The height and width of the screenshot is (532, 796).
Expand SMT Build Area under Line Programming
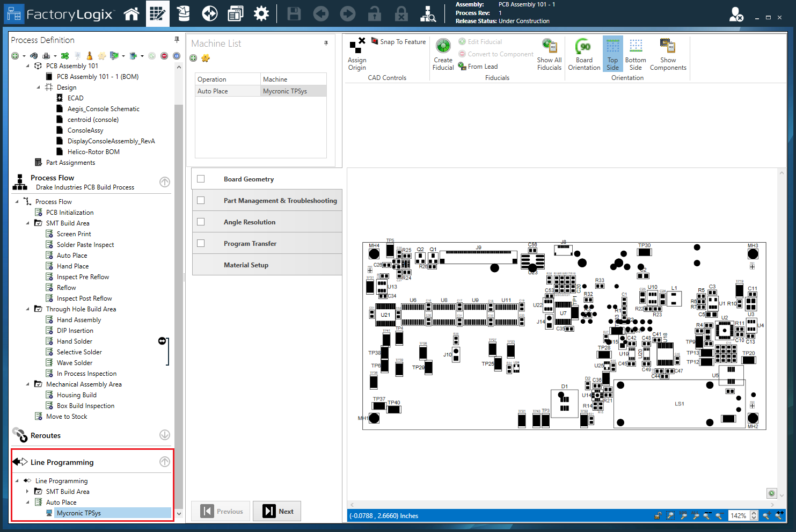coord(28,491)
